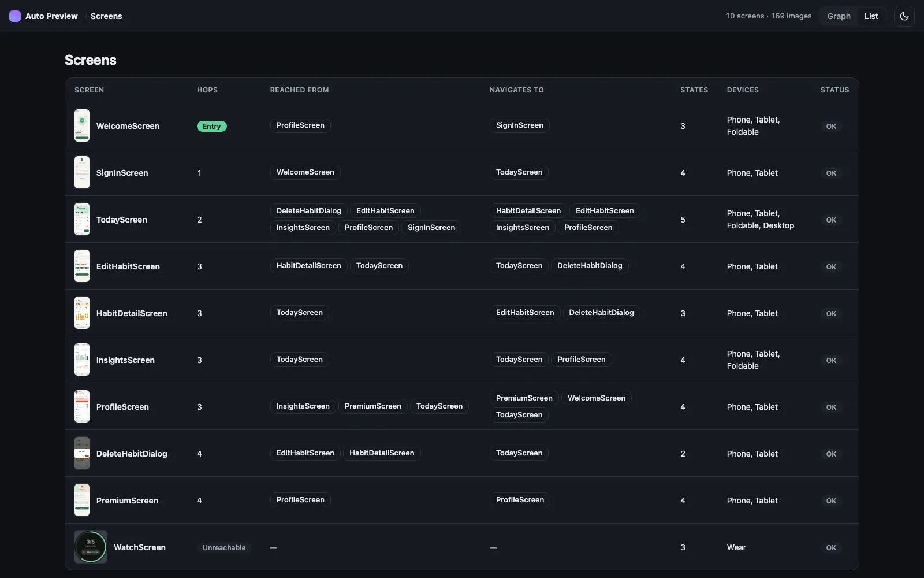The width and height of the screenshot is (924, 578).
Task: Click the Entry badge on WelcomeScreen row
Action: 212,126
